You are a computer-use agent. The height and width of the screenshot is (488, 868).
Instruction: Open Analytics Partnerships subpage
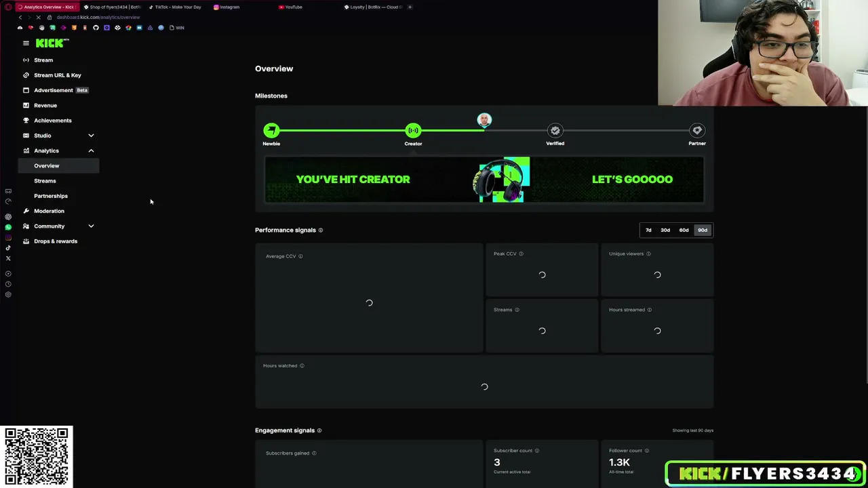[x=51, y=196]
